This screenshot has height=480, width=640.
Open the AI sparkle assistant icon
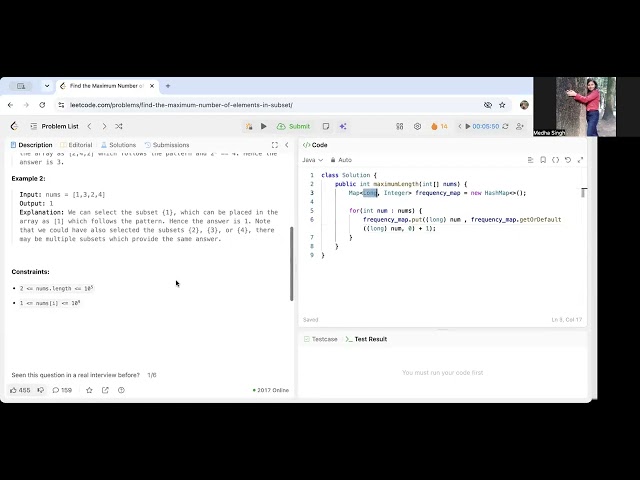click(343, 127)
